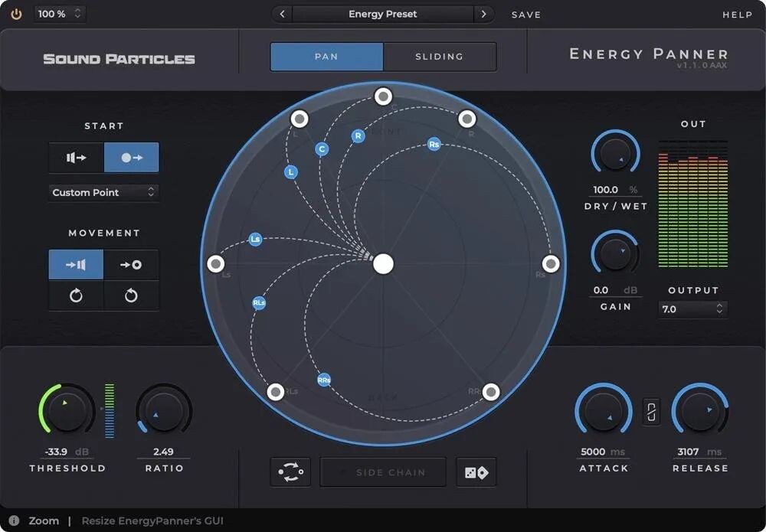Click the Attack knob

[604, 410]
